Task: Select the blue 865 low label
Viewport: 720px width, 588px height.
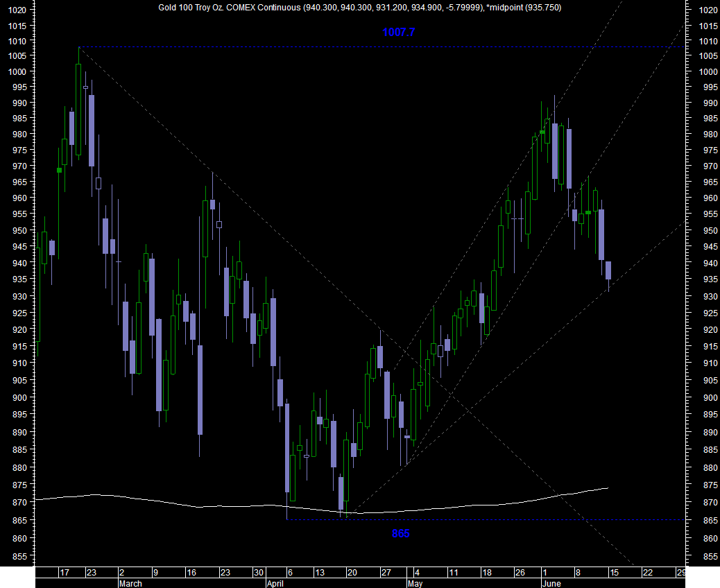Action: pos(400,533)
